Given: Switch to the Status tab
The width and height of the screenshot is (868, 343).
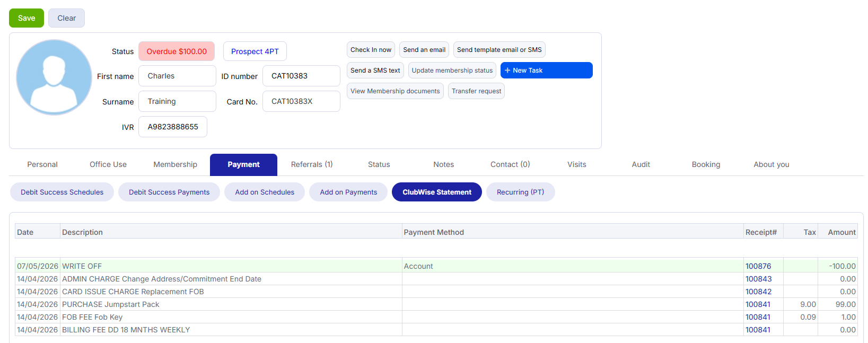Looking at the screenshot, I should coord(379,164).
